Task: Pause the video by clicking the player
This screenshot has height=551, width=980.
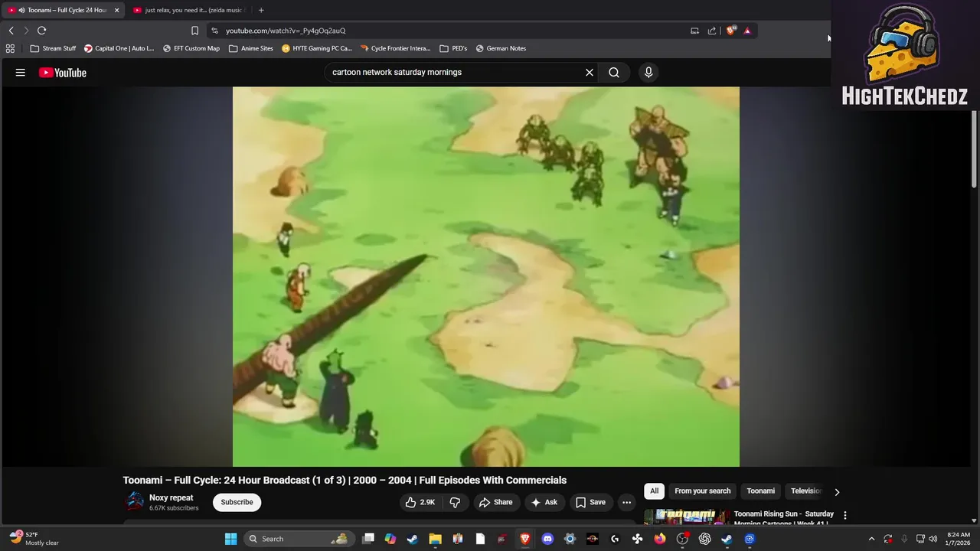Action: click(x=486, y=276)
